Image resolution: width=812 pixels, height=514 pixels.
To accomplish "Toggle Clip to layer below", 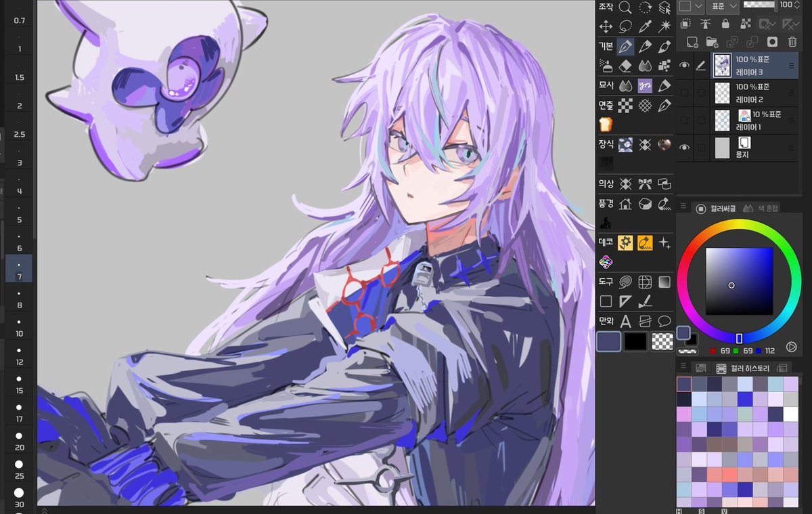I will click(685, 24).
